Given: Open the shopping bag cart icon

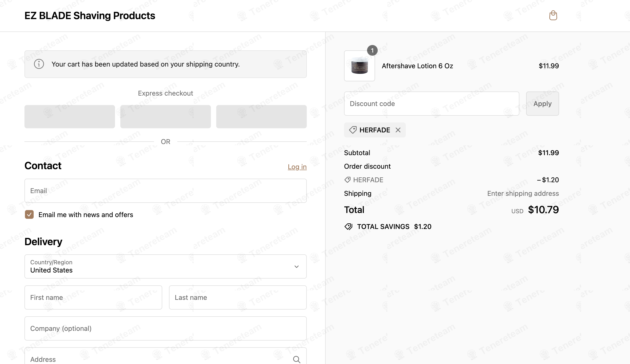Looking at the screenshot, I should coord(553,15).
